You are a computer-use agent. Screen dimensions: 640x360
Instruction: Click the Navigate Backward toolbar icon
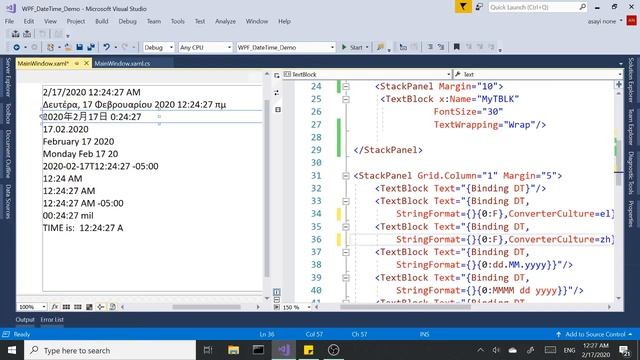(16, 47)
